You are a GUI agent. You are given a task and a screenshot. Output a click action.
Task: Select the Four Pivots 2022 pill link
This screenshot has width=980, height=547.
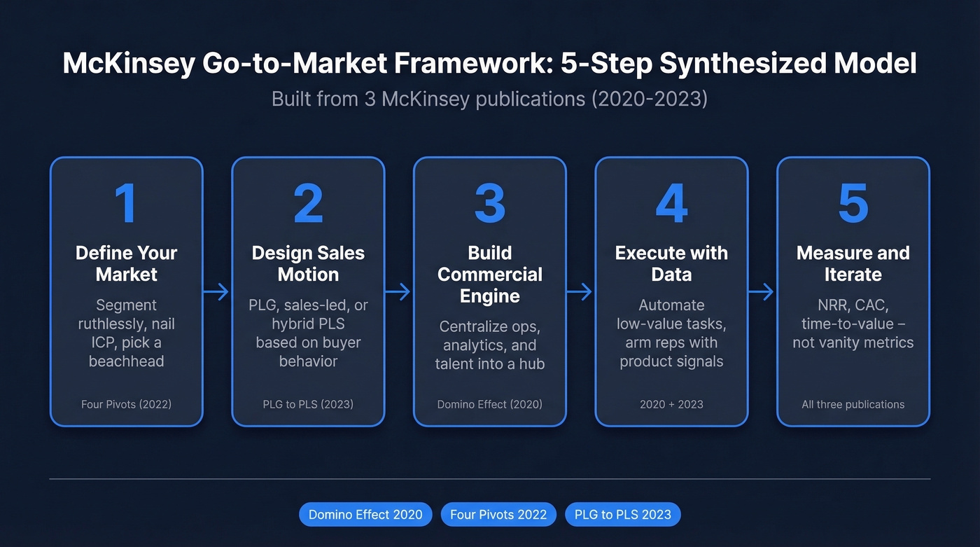pyautogui.click(x=498, y=514)
